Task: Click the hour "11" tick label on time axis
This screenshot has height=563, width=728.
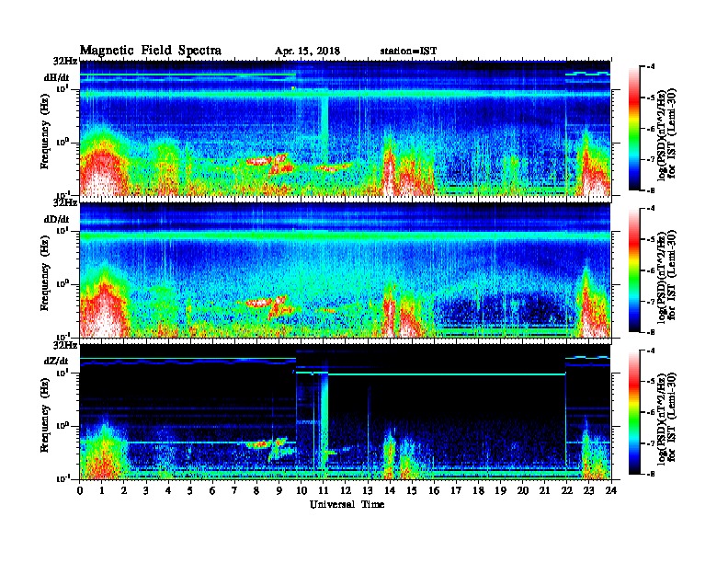Action: pos(324,491)
